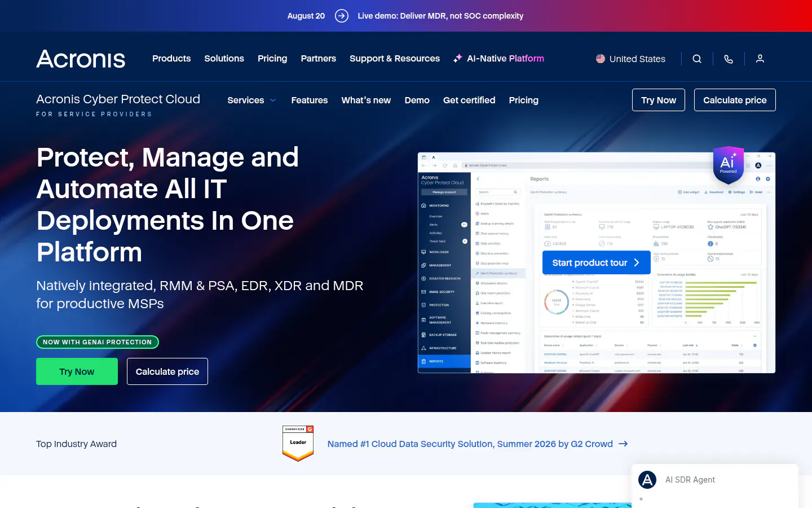Click Top Industry Award text
Image resolution: width=812 pixels, height=508 pixels.
point(76,444)
